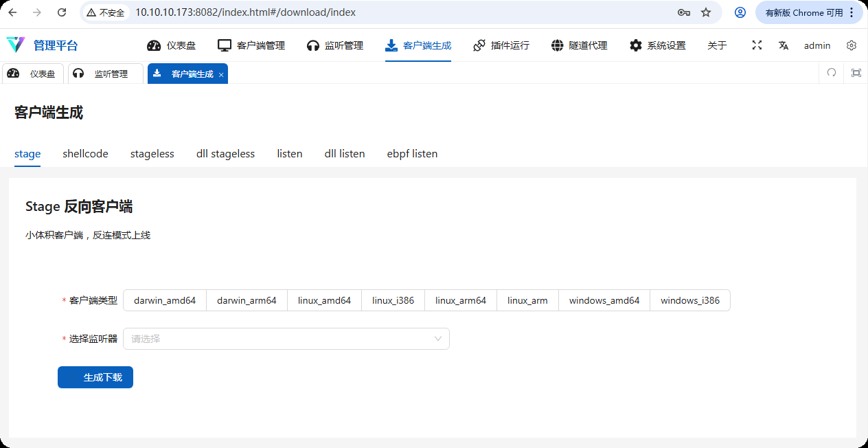Pick the darwin_arm64 client type
The height and width of the screenshot is (448, 868).
click(246, 300)
